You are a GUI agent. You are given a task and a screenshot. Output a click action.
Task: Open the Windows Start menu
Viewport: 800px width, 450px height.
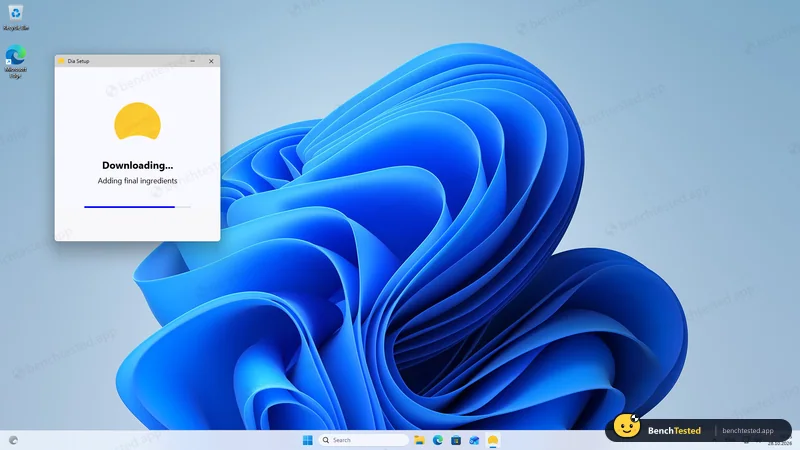308,440
